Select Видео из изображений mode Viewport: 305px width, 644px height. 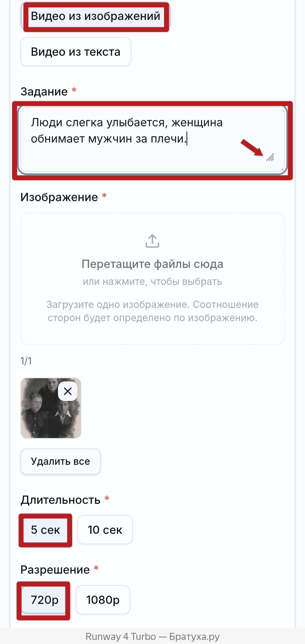point(95,16)
